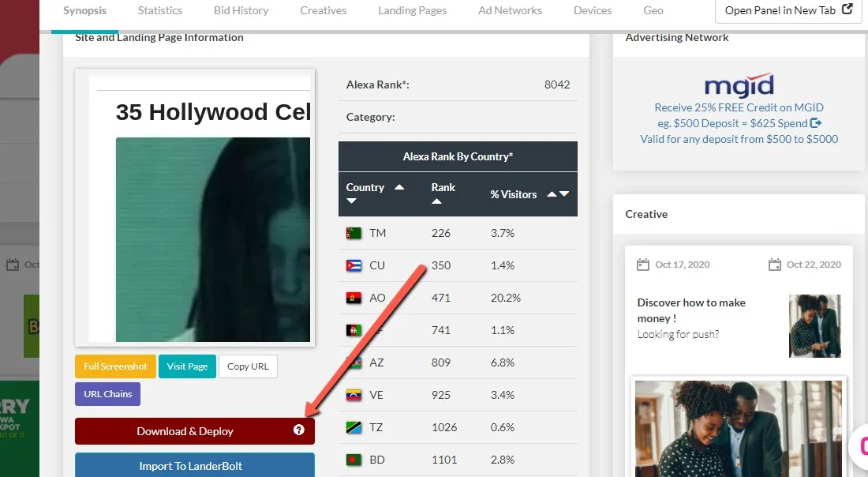Viewport: 868px width, 477px height.
Task: Click the calendar icon next to Oct 22, 2020
Action: 774,265
